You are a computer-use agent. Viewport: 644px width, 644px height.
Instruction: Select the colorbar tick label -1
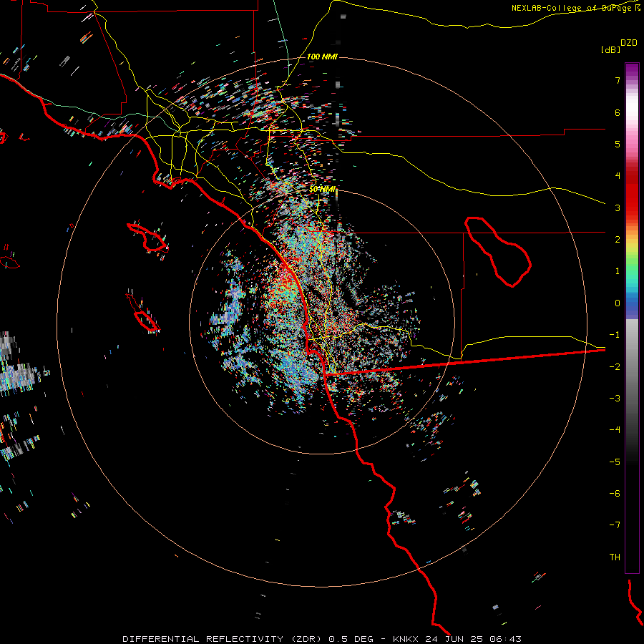coord(615,335)
